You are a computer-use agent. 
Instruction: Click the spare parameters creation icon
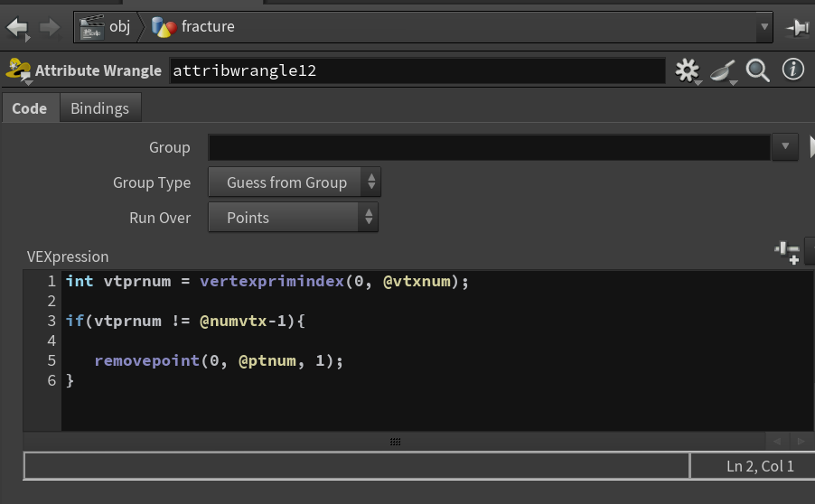pos(787,253)
